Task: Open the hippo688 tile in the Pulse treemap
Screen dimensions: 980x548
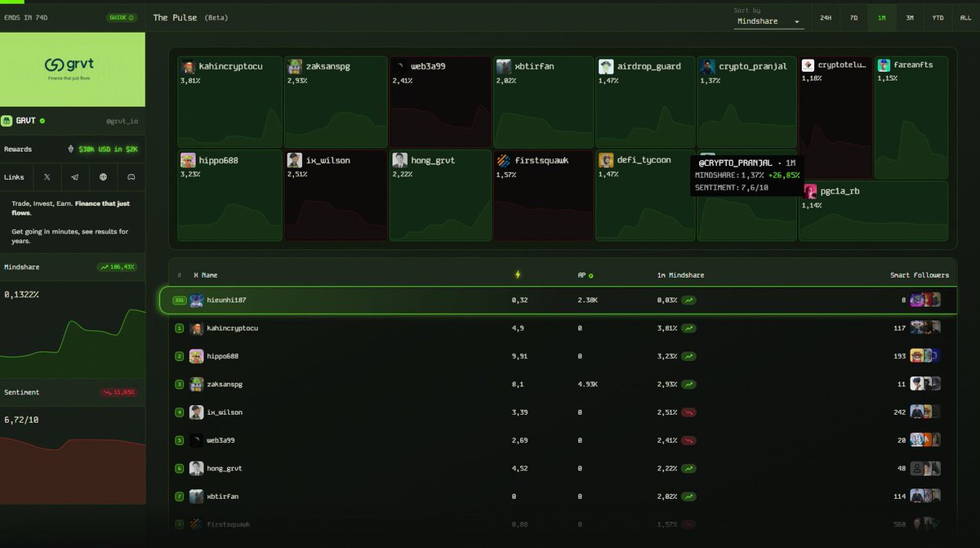Action: [230, 195]
